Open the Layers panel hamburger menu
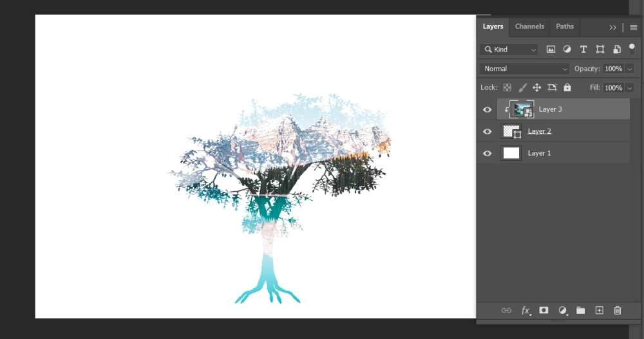The height and width of the screenshot is (339, 644). pos(634,28)
